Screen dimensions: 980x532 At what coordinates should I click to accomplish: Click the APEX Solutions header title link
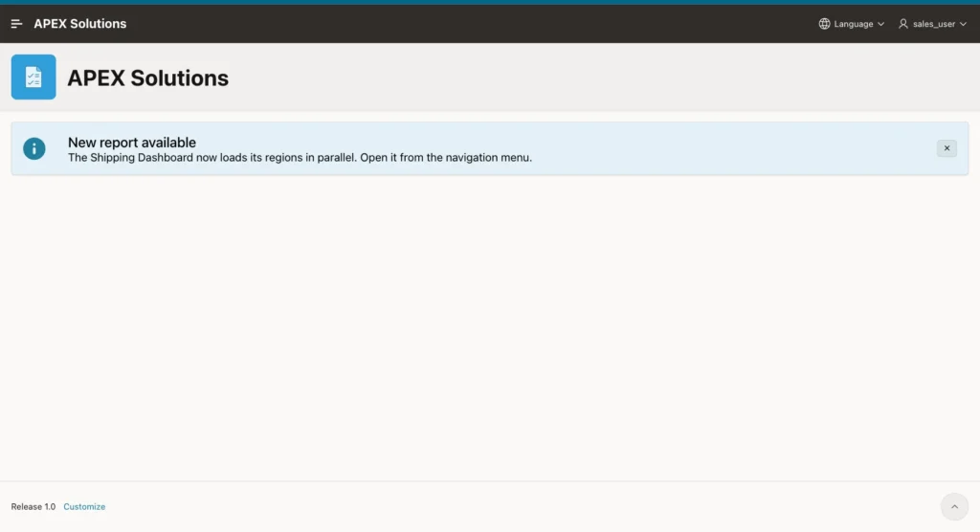point(80,24)
